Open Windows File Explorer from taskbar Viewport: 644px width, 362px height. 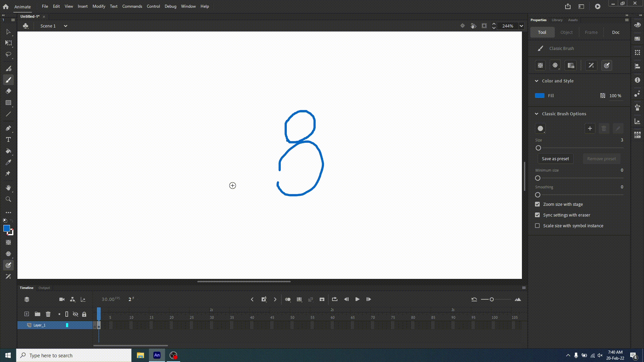point(140,355)
